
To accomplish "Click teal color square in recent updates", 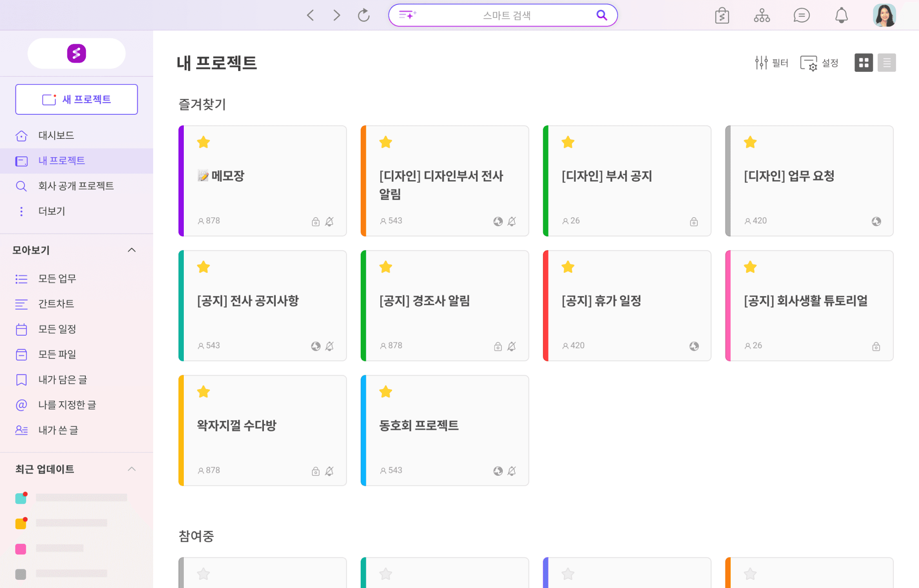I will pos(21,498).
